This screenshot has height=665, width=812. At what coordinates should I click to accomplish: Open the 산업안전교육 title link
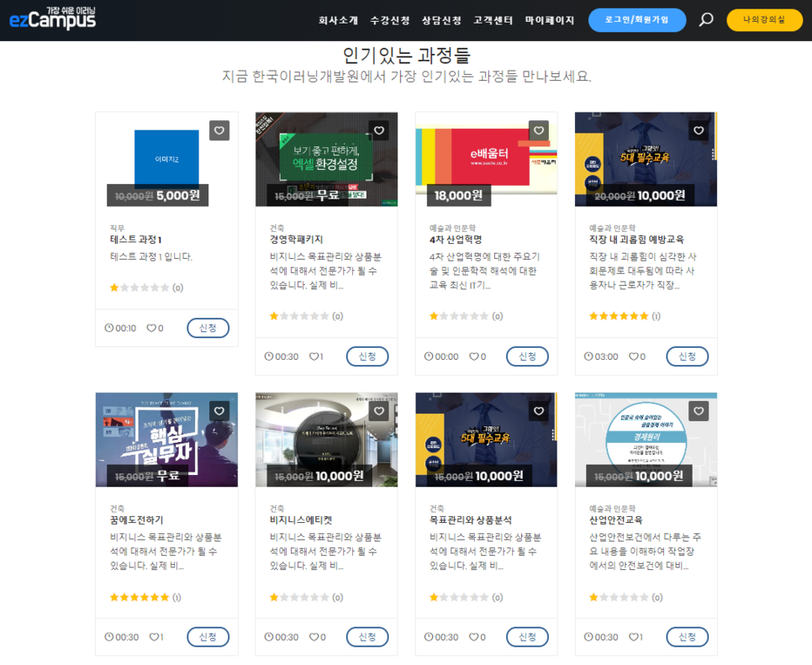[x=616, y=520]
